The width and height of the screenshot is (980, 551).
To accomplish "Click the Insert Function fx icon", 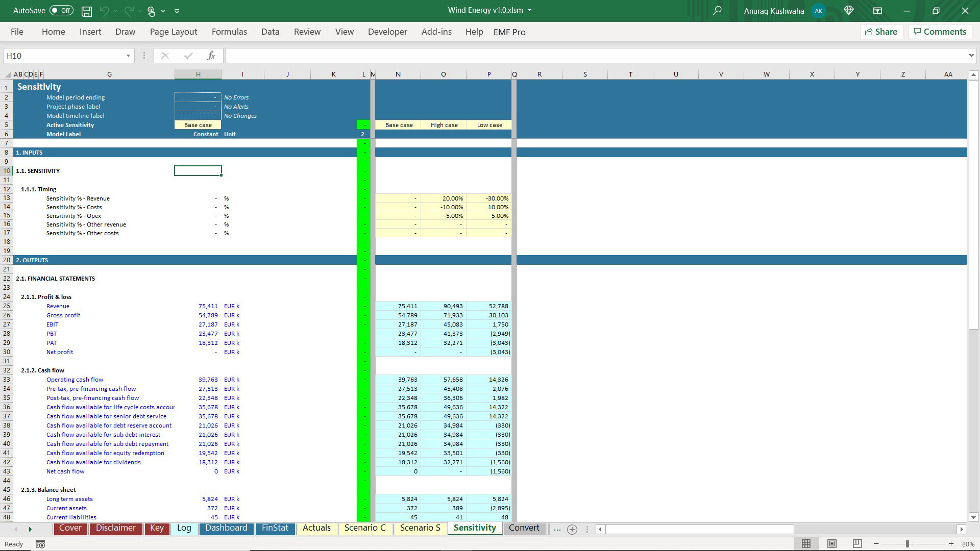I will point(211,56).
